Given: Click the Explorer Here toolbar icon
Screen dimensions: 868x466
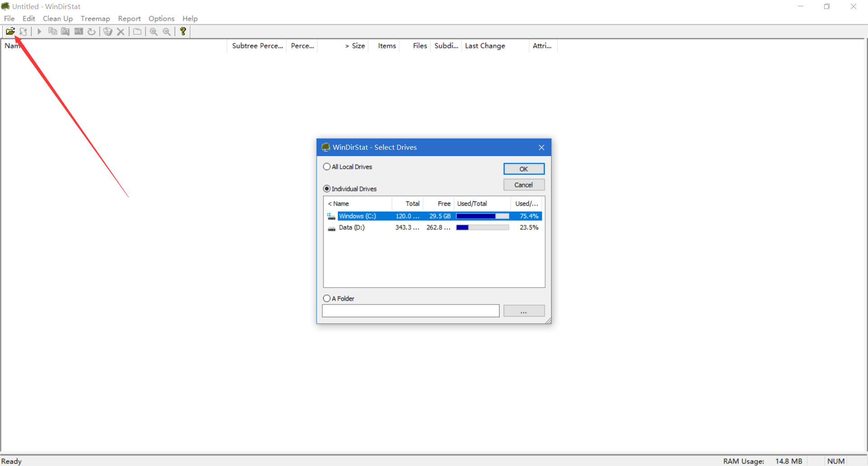Looking at the screenshot, I should click(x=66, y=31).
